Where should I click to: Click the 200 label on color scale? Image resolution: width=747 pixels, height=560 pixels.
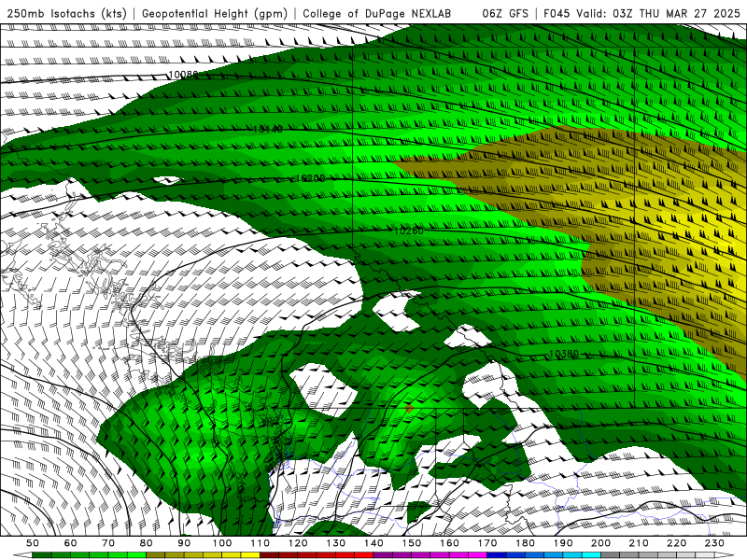coord(600,543)
